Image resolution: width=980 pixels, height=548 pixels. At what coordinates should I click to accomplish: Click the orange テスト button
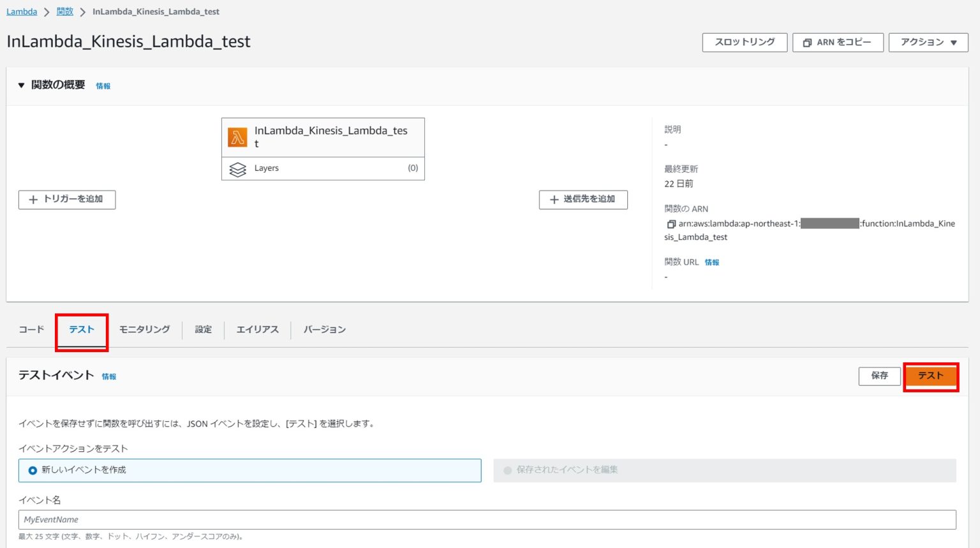point(930,376)
